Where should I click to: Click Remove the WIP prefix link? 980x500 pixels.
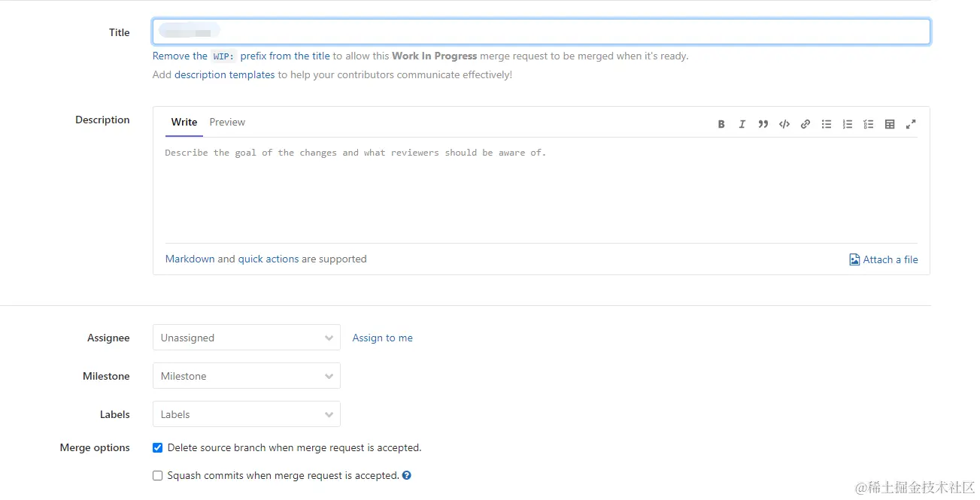(241, 56)
